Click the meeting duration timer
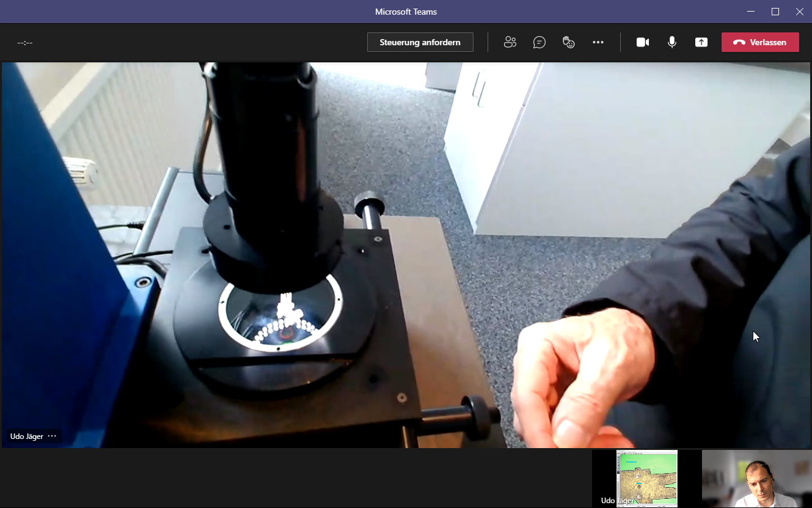This screenshot has height=508, width=812. 25,43
